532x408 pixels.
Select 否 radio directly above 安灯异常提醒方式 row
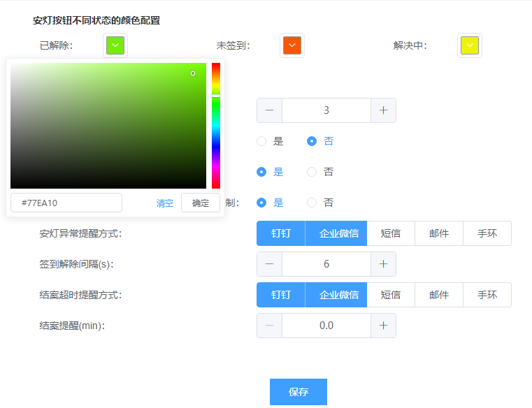point(312,203)
